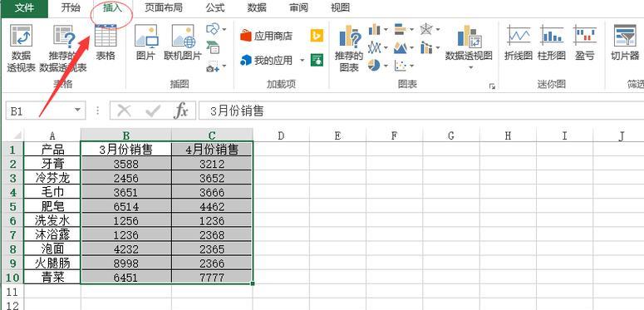Open the Charts group dialog launcher

coord(492,86)
